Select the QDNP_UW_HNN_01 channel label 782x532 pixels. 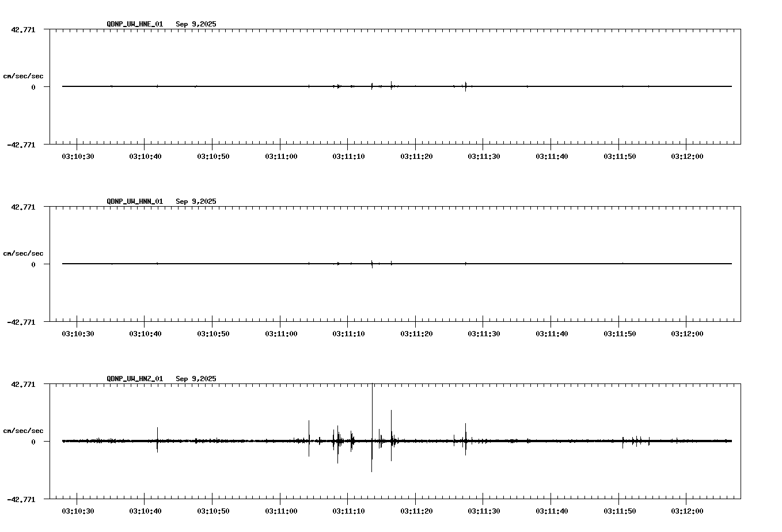[x=134, y=202]
